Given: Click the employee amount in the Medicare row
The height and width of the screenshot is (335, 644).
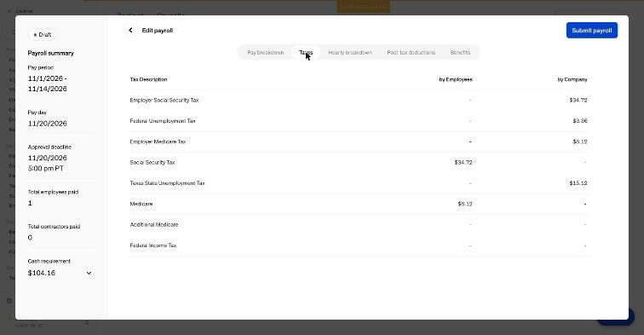Looking at the screenshot, I should [465, 204].
